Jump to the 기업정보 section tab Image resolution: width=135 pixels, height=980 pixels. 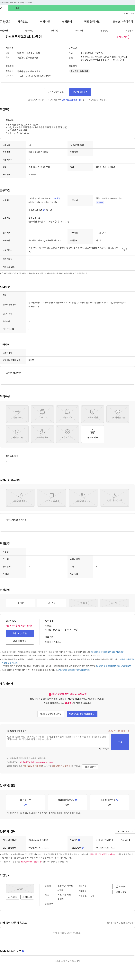129,31
